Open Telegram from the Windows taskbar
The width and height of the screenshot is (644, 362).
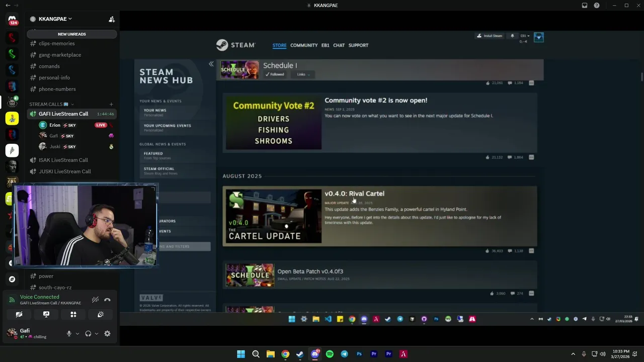pyautogui.click(x=344, y=354)
